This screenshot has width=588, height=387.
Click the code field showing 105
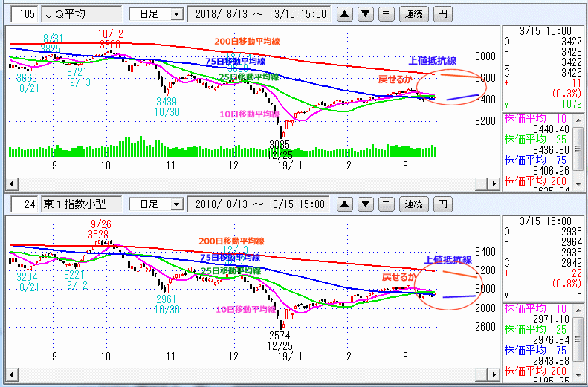(28, 14)
